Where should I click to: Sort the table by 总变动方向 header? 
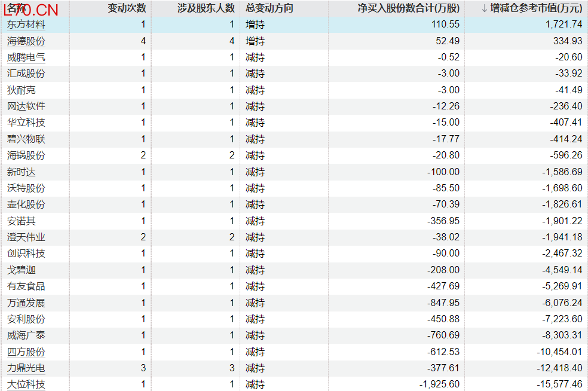tap(269, 8)
